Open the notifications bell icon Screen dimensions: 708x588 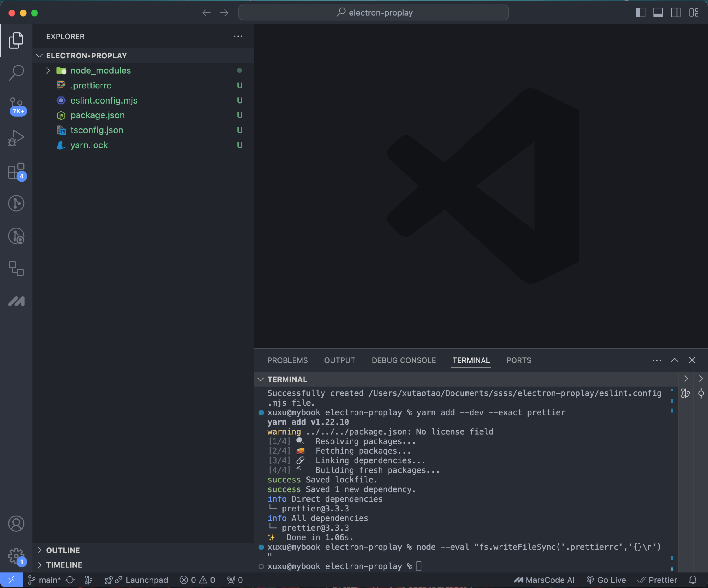pos(693,580)
